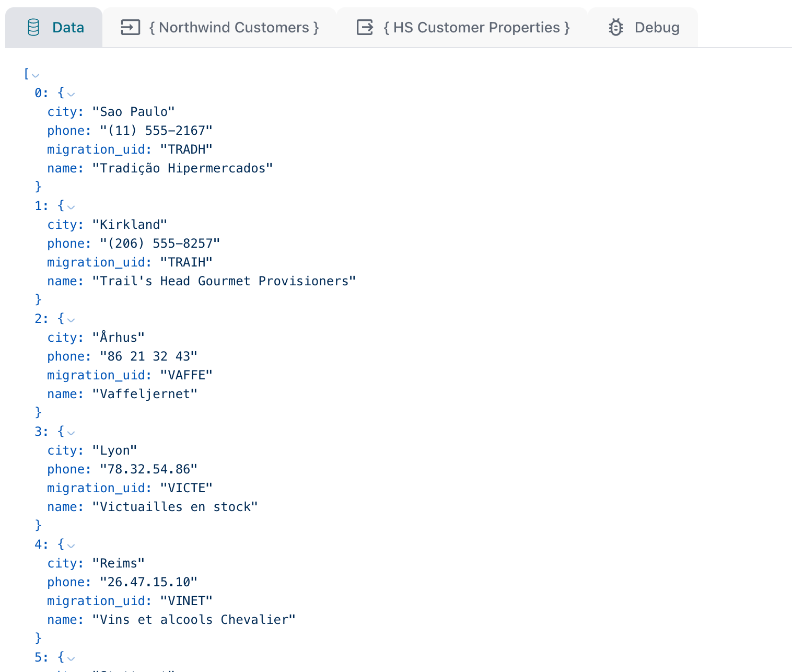
Task: Click the migration_uid key in object 2
Action: [x=99, y=375]
